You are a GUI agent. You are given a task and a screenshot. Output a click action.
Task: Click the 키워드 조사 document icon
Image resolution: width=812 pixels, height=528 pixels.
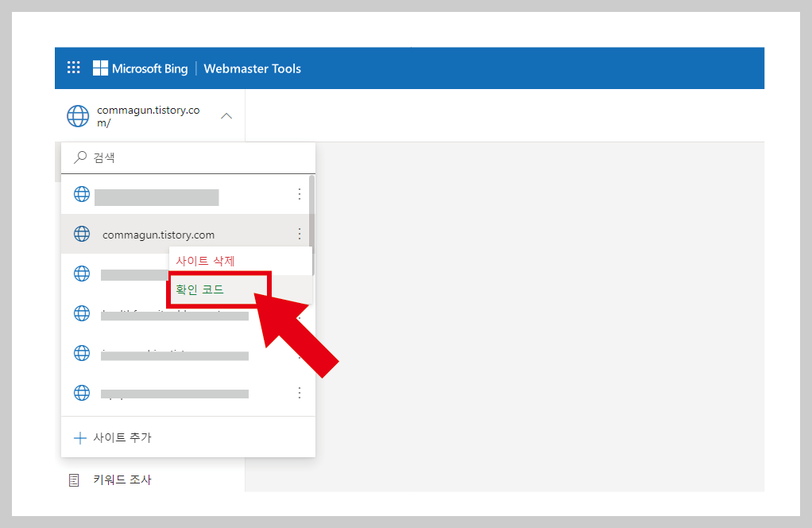point(74,480)
